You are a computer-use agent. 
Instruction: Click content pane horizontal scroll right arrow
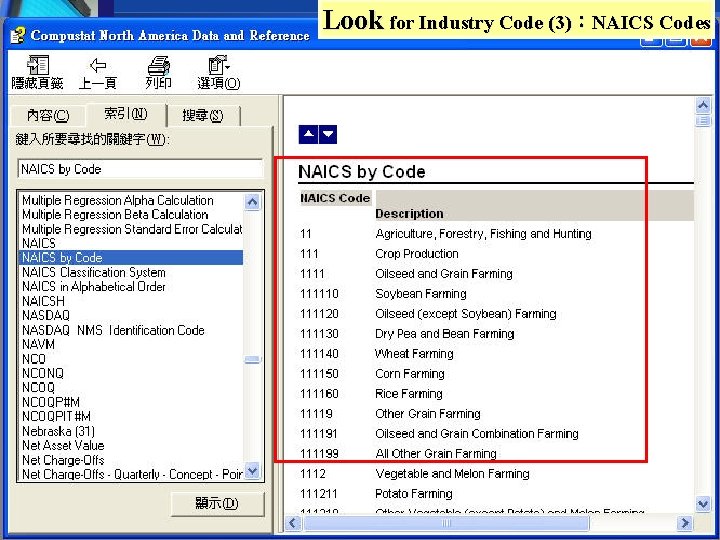tap(685, 523)
